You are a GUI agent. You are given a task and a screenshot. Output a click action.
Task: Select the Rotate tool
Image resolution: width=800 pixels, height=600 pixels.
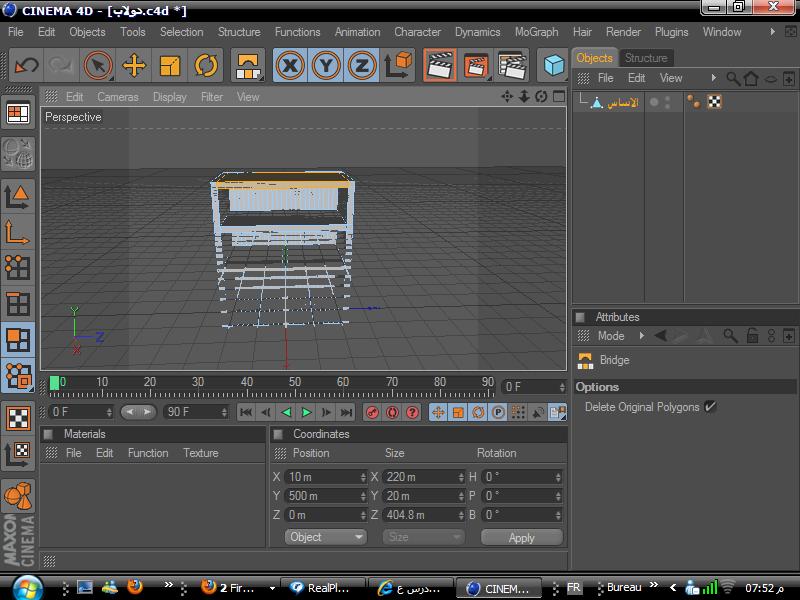[206, 66]
